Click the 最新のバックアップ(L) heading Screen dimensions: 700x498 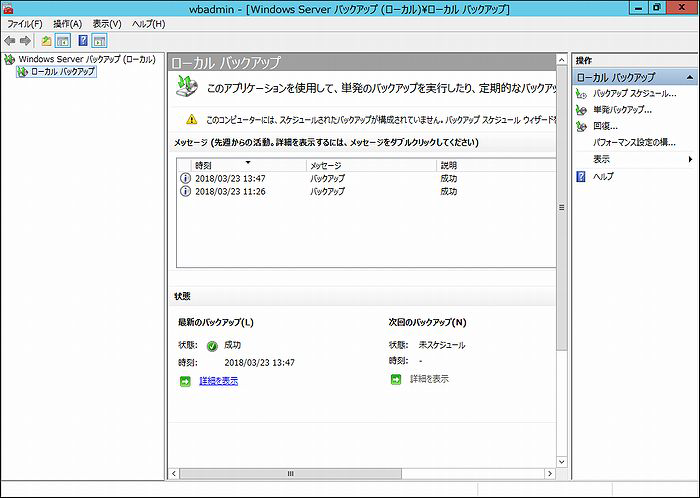(x=216, y=322)
